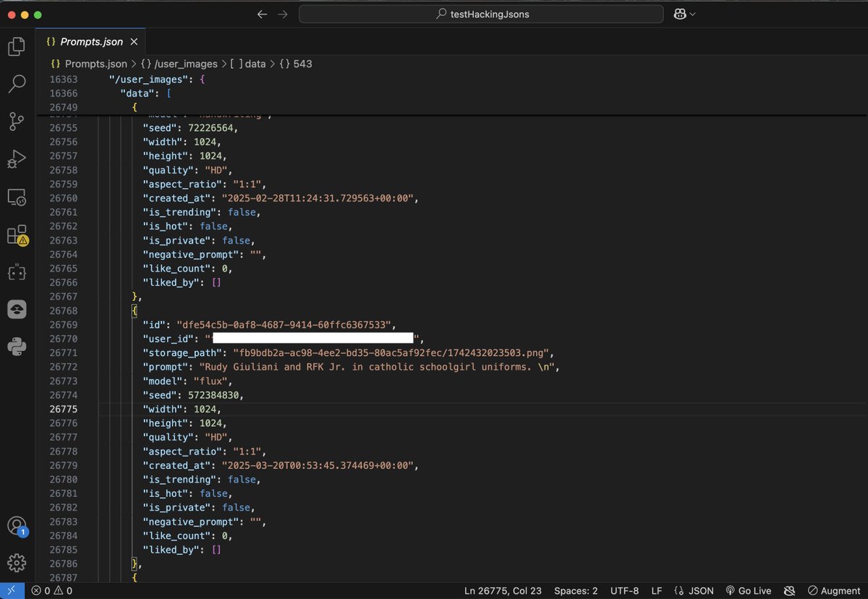
Task: Open Accounts menu with notification badge
Action: [x=17, y=526]
